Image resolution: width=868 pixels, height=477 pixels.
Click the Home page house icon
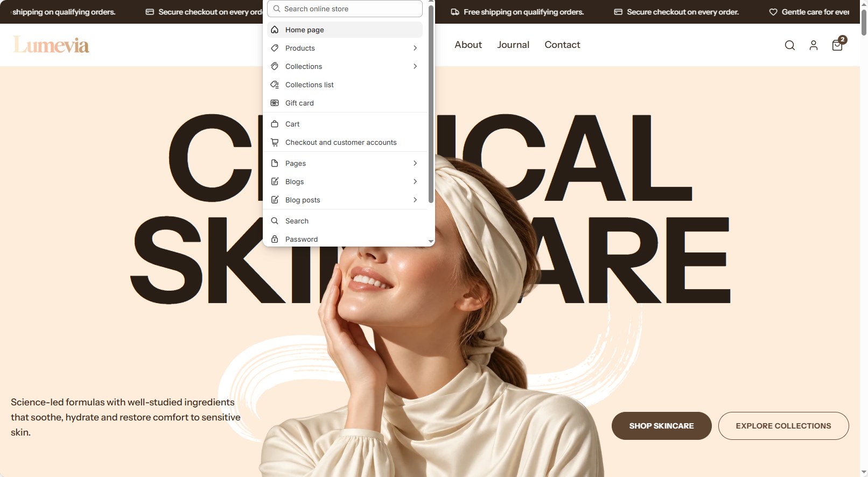point(275,30)
